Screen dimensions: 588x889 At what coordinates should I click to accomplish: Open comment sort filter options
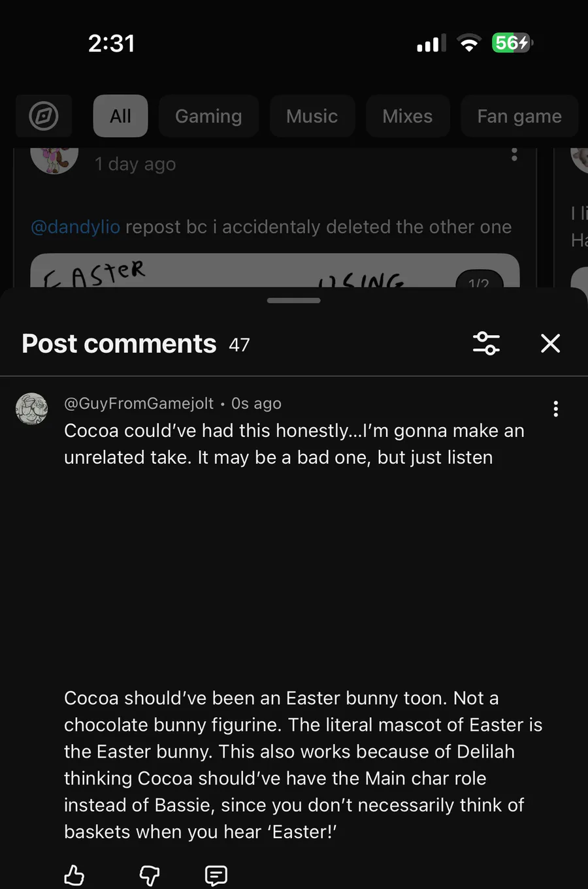click(x=486, y=343)
